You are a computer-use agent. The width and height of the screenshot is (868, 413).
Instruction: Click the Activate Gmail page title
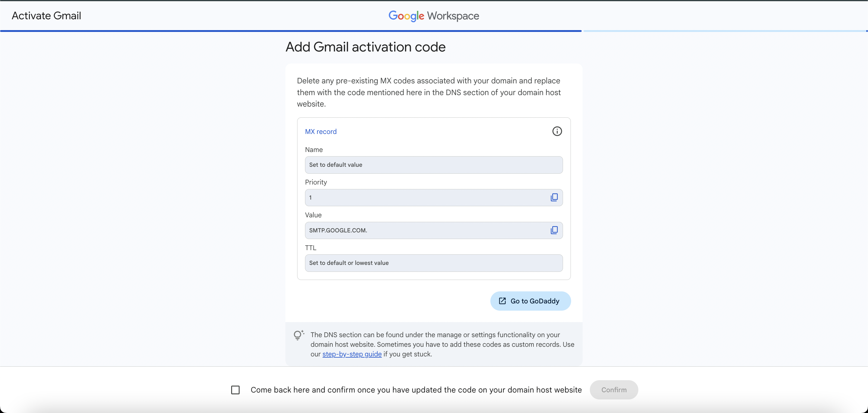coord(46,16)
